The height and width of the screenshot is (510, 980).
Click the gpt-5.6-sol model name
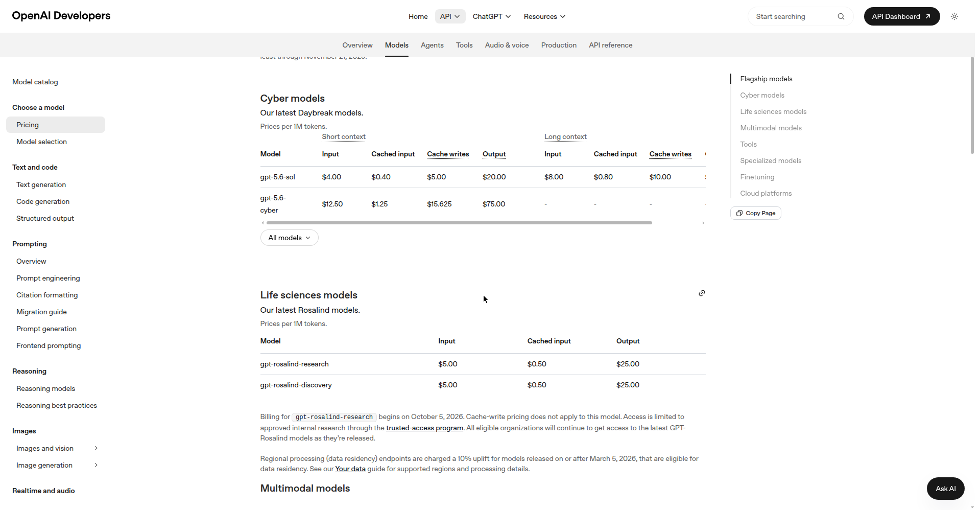277,177
